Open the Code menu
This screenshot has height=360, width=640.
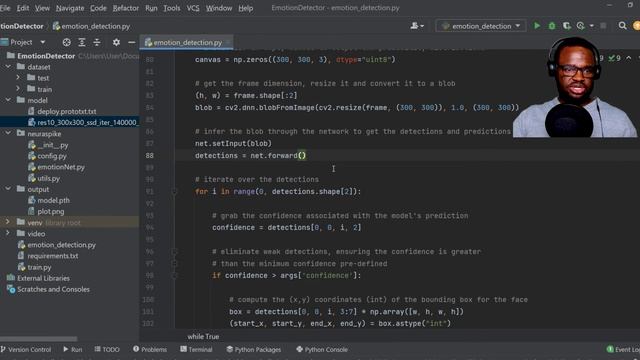[98, 8]
